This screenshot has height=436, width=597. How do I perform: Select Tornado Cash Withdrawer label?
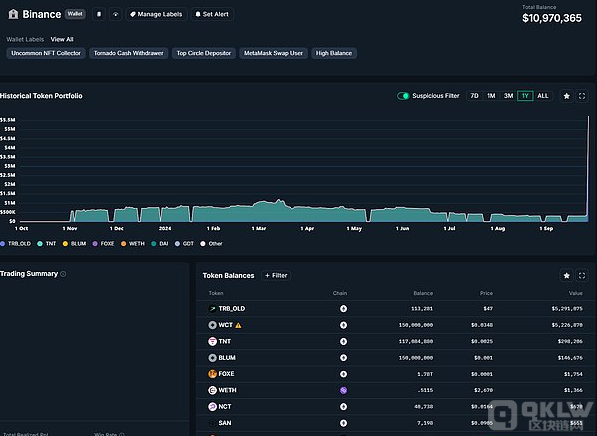tap(129, 53)
